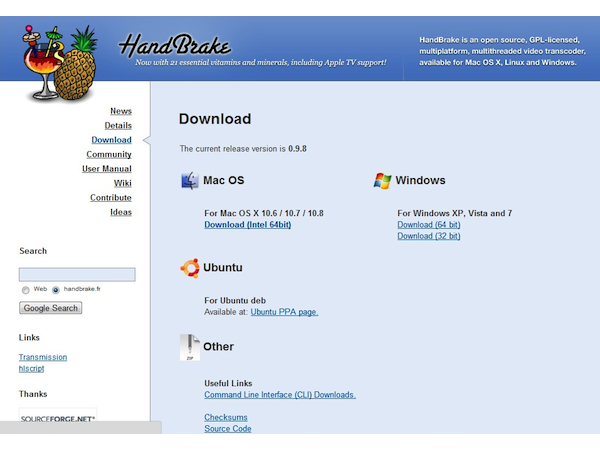The width and height of the screenshot is (600, 450).
Task: Click the 'For Ubuntu deb' text
Action: [235, 301]
